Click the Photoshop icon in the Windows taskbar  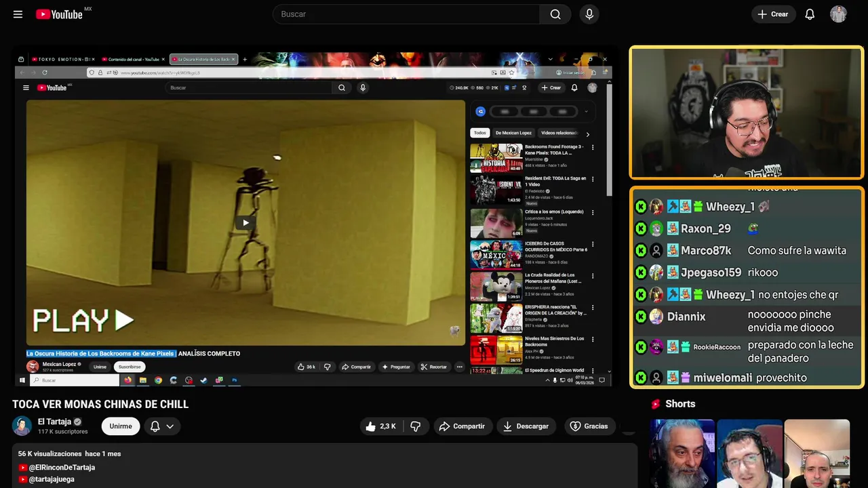coord(234,380)
